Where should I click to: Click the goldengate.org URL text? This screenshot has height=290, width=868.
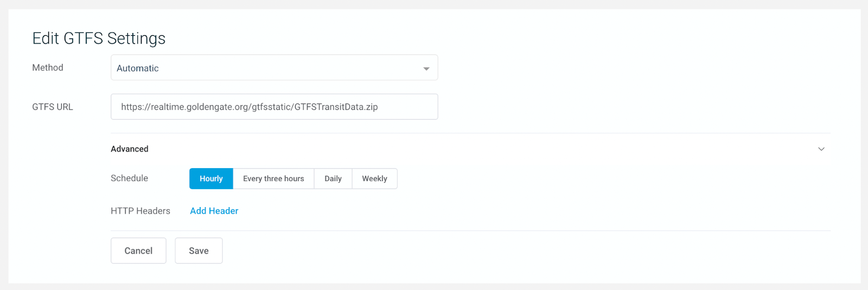click(250, 107)
